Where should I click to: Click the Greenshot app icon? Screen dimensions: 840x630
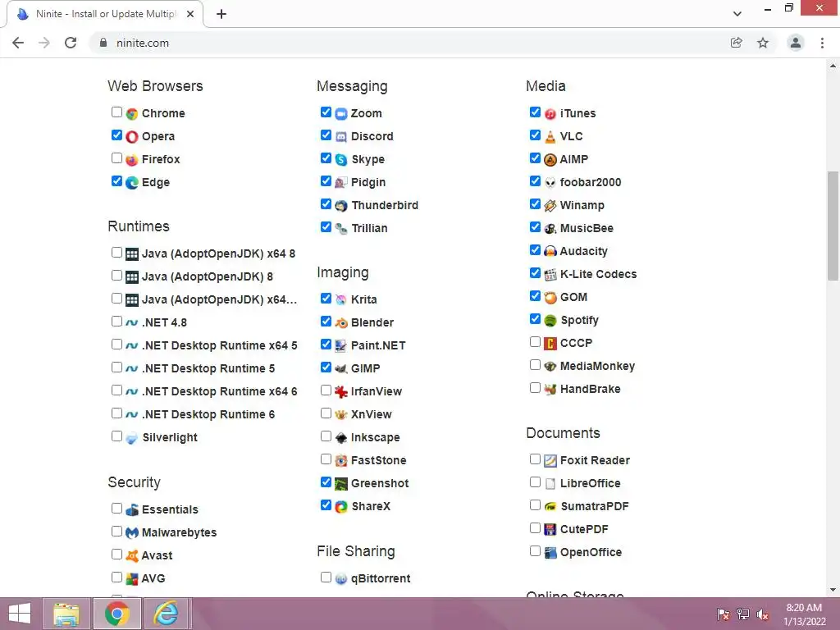341,484
